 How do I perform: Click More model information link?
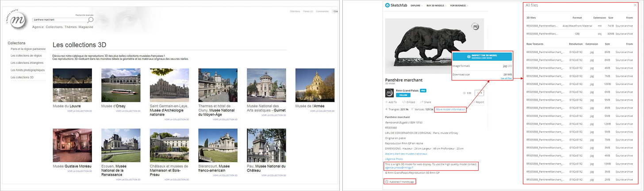[450, 109]
